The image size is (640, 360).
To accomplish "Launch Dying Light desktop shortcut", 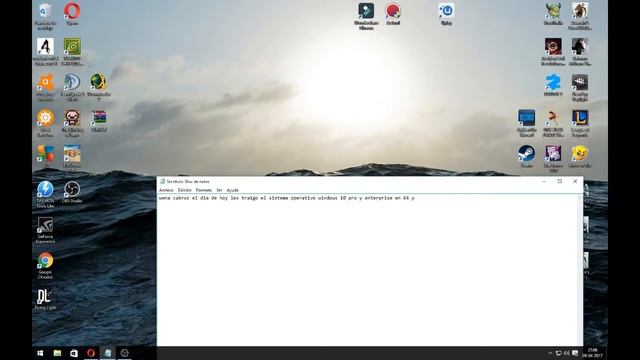I will tap(45, 299).
